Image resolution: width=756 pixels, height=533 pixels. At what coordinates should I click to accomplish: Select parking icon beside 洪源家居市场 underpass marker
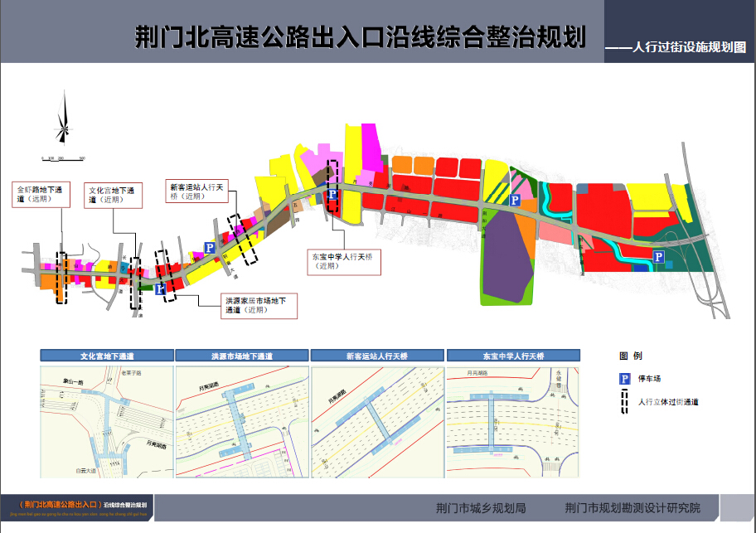click(159, 288)
